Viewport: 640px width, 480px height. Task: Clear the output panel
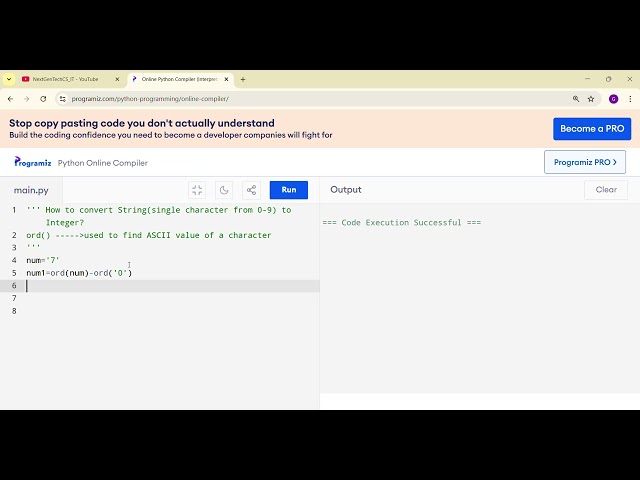tap(606, 190)
